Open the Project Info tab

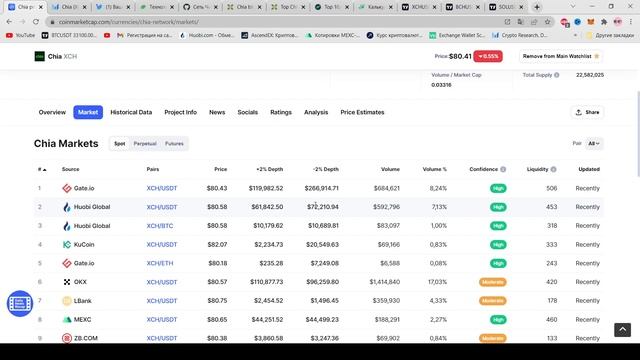[x=180, y=112]
